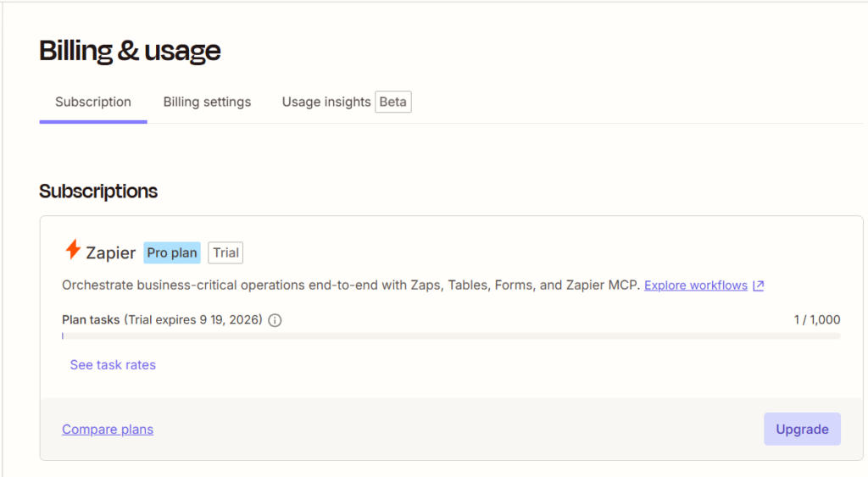Click the 1 / 1,000 task count
The height and width of the screenshot is (477, 868).
click(817, 320)
